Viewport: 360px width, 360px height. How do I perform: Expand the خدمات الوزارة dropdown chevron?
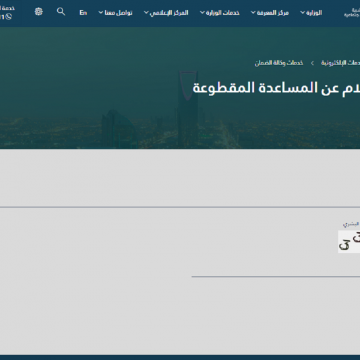pyautogui.click(x=202, y=13)
